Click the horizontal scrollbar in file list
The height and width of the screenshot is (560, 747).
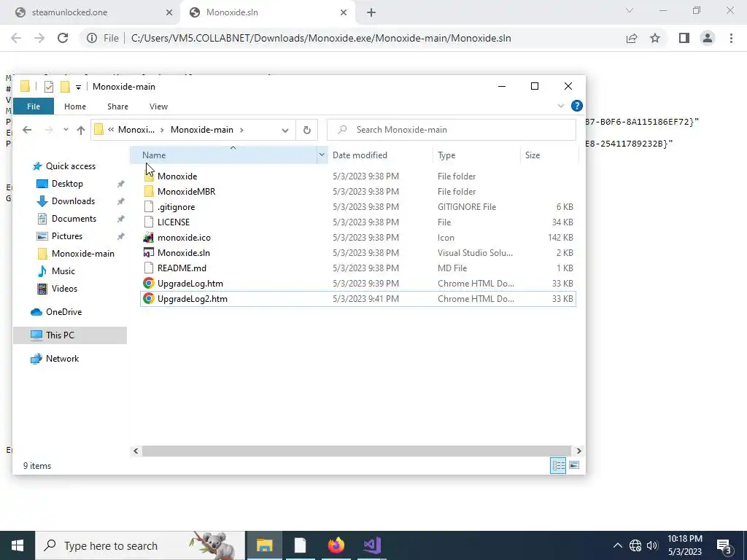(x=356, y=451)
